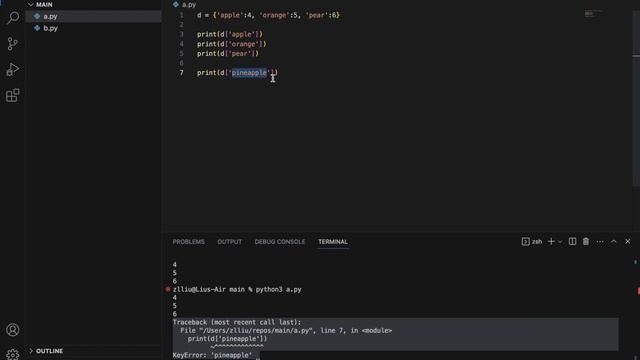640x360 pixels.
Task: Click print(d['pear']) on line 5
Action: [228, 53]
